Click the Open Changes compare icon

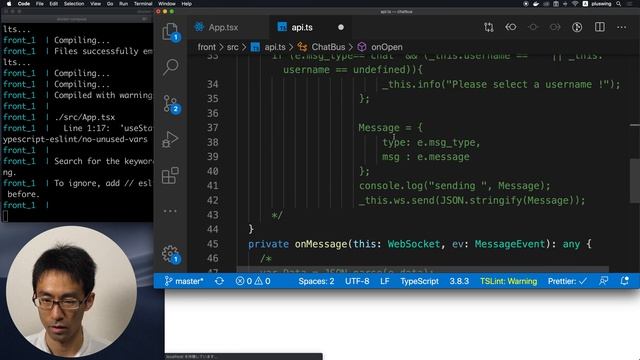(489, 27)
